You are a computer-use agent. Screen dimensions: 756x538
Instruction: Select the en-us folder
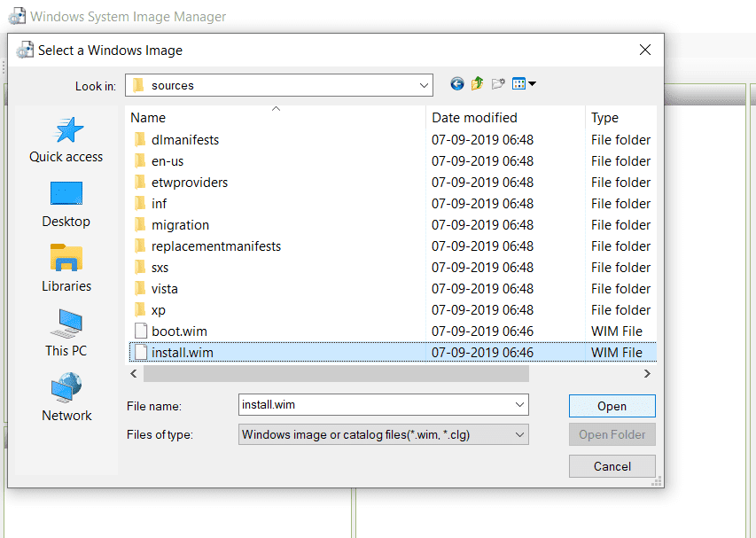pos(168,161)
